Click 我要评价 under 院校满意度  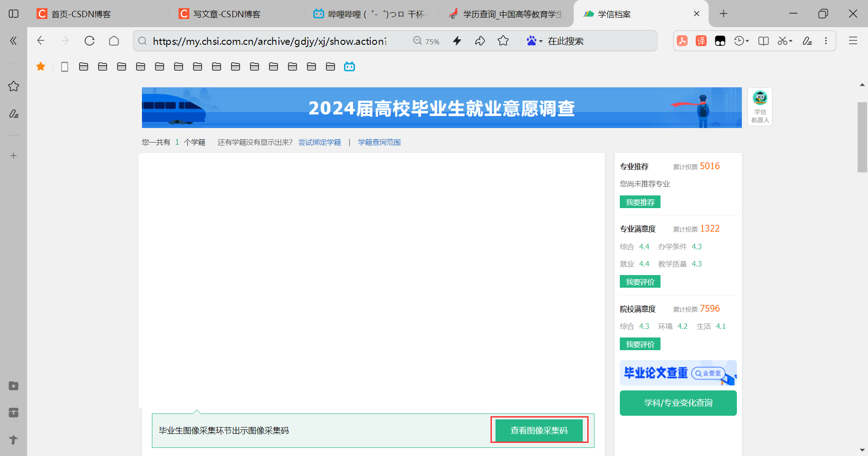(x=640, y=344)
